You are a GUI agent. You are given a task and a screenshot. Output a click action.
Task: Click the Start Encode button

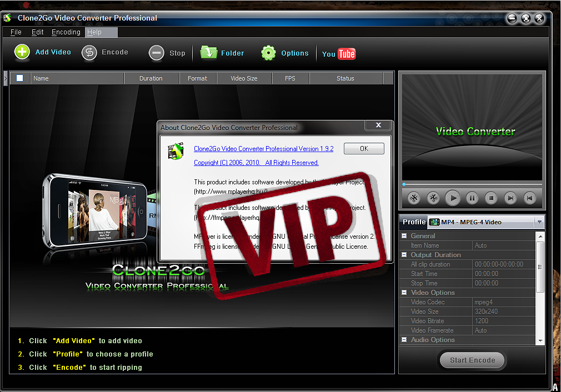(472, 360)
